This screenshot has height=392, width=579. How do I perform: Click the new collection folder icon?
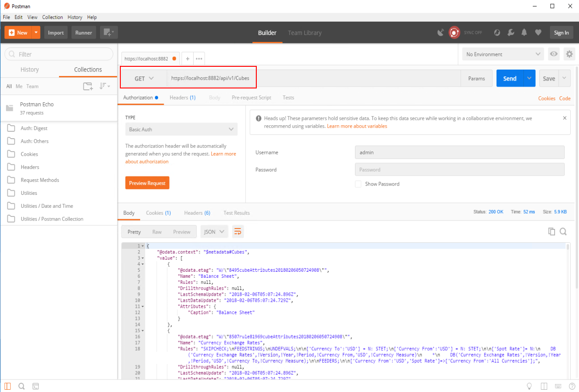88,86
